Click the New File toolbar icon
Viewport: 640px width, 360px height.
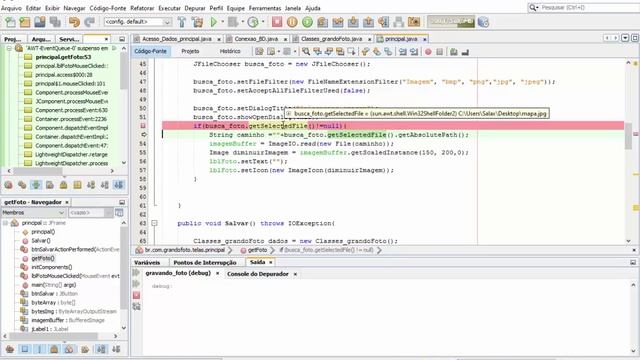pyautogui.click(x=10, y=22)
